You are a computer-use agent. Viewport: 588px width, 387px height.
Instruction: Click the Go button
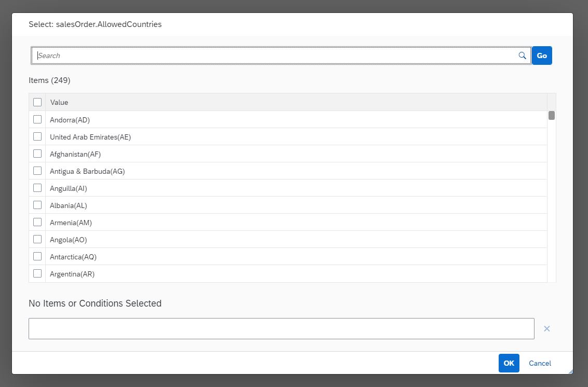pyautogui.click(x=542, y=56)
